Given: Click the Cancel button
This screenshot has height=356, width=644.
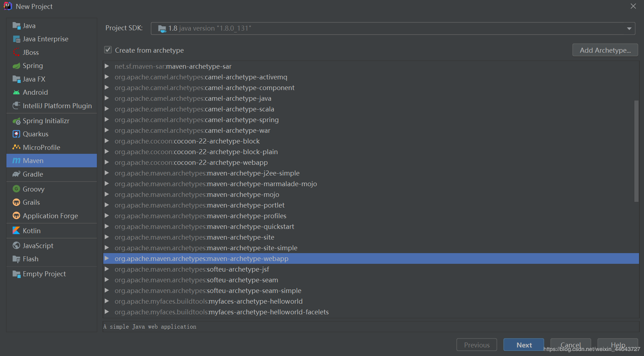Looking at the screenshot, I should (x=571, y=345).
